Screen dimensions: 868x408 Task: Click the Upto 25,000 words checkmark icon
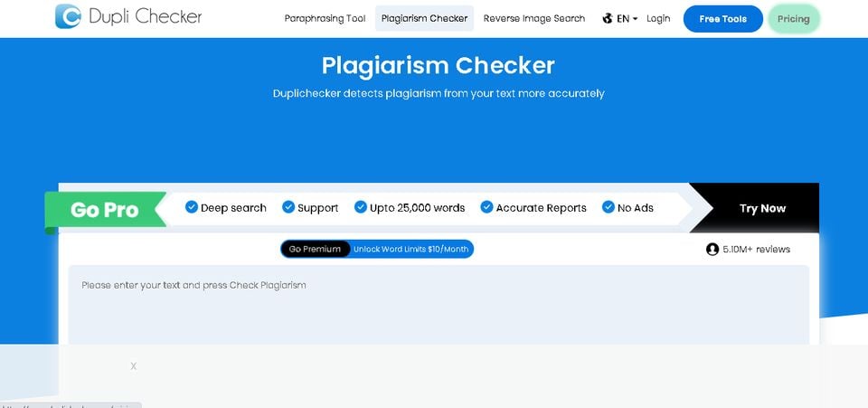pyautogui.click(x=361, y=207)
